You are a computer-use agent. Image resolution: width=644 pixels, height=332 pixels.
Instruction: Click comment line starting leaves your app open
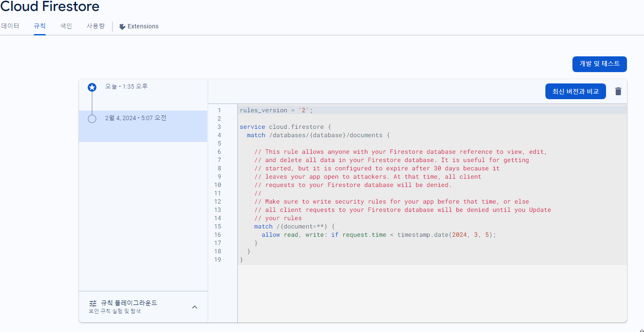coord(368,176)
